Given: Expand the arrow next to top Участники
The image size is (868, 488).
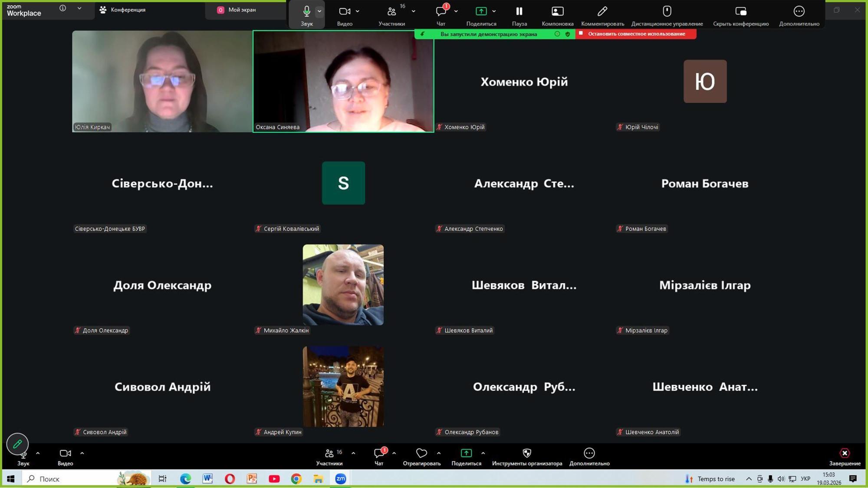Looking at the screenshot, I should [413, 11].
